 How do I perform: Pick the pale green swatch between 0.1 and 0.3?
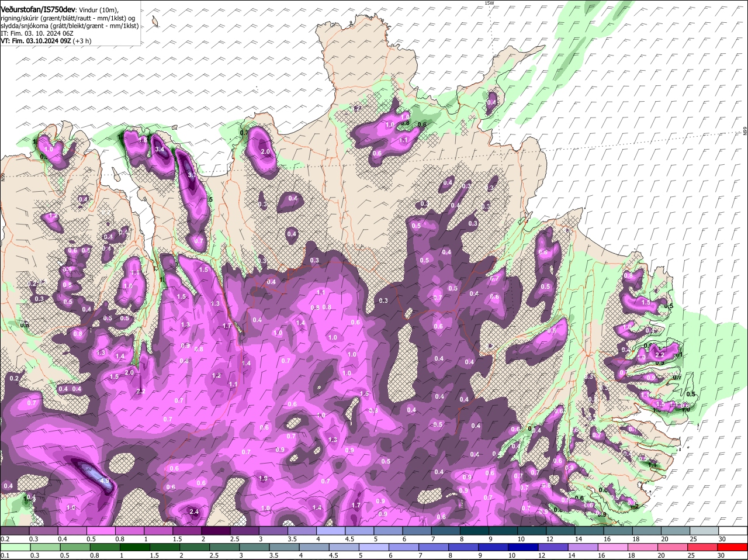click(15, 546)
